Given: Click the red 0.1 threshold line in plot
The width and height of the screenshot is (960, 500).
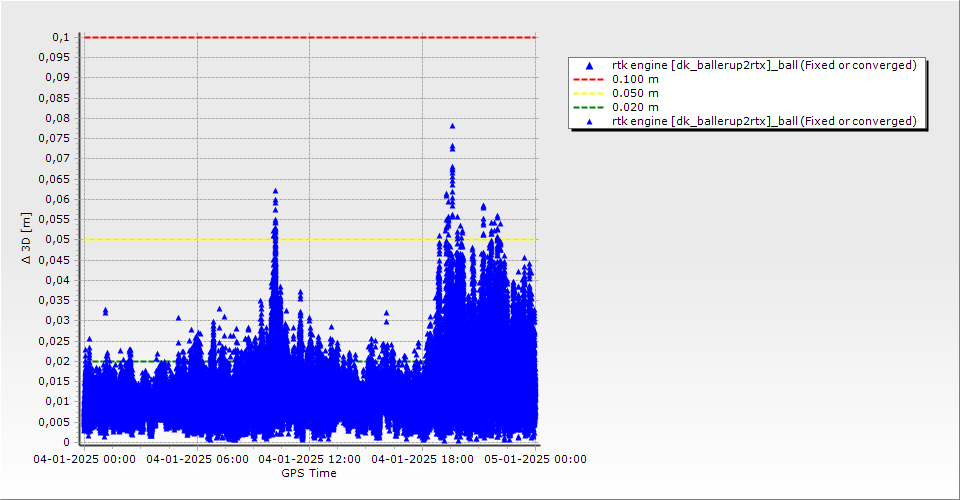Looking at the screenshot, I should (300, 37).
